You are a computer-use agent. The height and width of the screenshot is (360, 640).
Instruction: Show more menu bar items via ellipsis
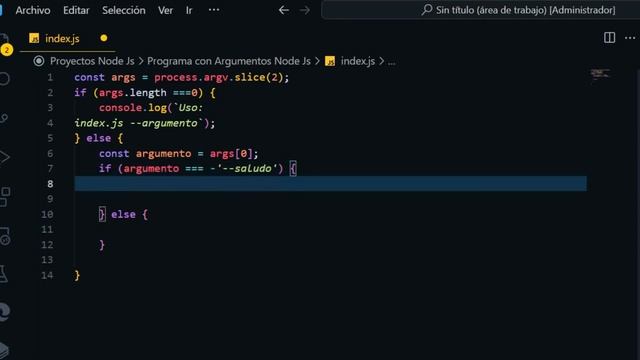(214, 10)
